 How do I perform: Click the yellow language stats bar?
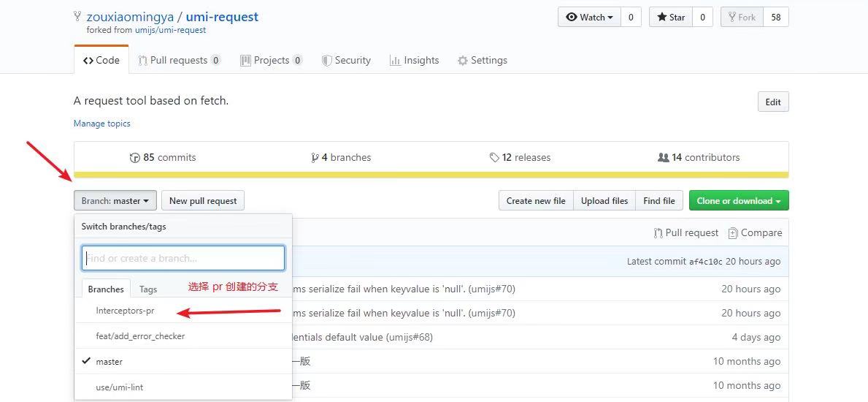(431, 175)
